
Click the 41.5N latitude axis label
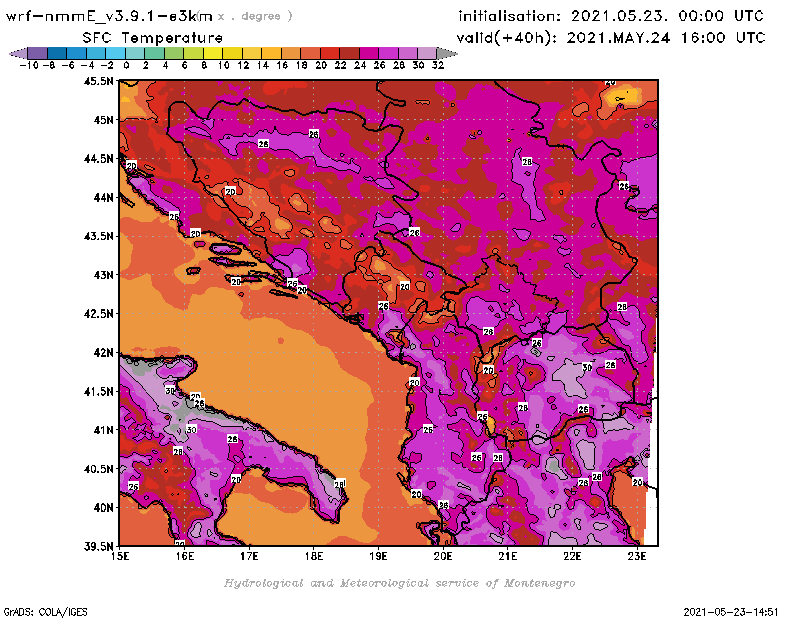click(x=98, y=391)
